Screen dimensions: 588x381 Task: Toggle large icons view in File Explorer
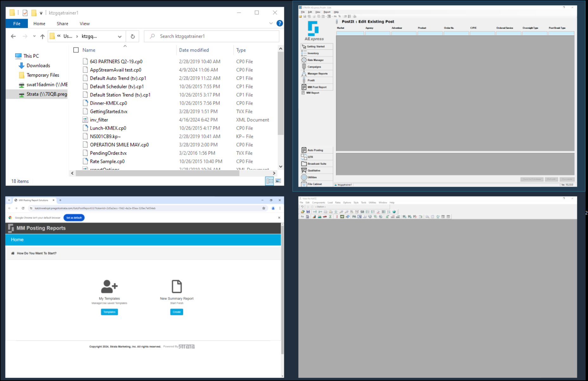pyautogui.click(x=278, y=181)
